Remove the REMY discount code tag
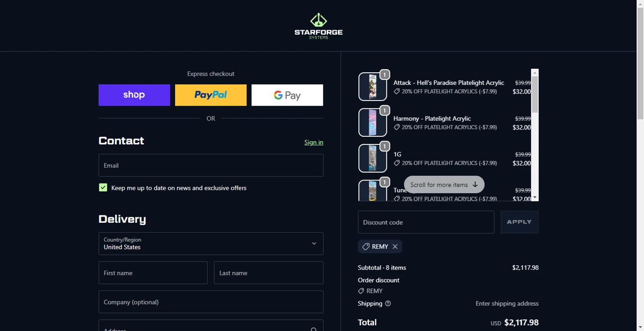Viewport: 644px width, 331px height. coord(395,247)
